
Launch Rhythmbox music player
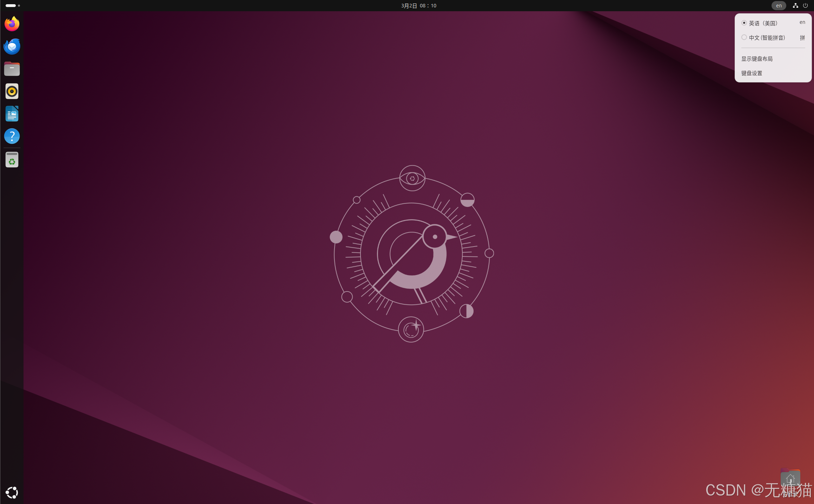coord(12,91)
